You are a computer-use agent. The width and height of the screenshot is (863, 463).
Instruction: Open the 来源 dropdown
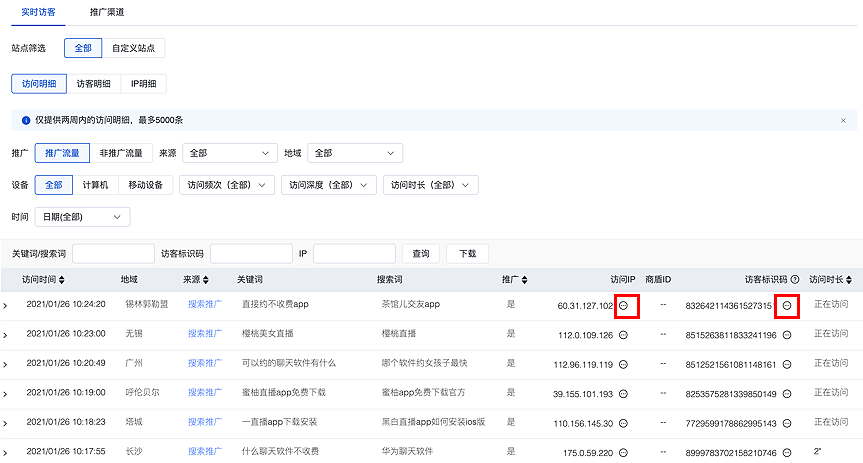click(x=228, y=153)
